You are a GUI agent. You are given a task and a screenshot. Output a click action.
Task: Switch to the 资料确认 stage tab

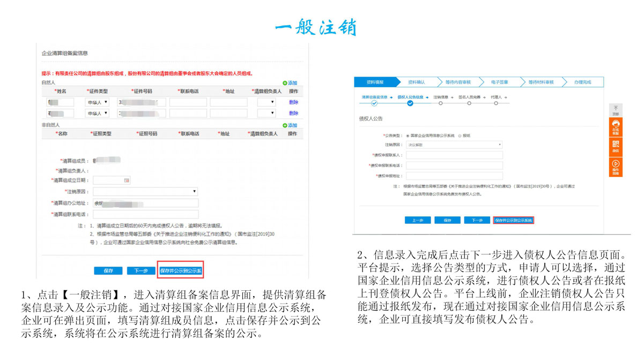click(417, 82)
